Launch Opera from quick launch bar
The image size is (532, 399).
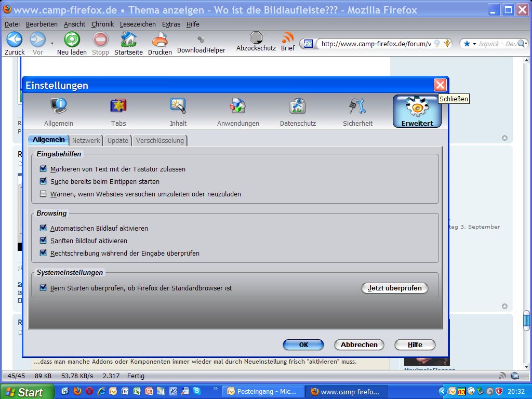(x=89, y=391)
